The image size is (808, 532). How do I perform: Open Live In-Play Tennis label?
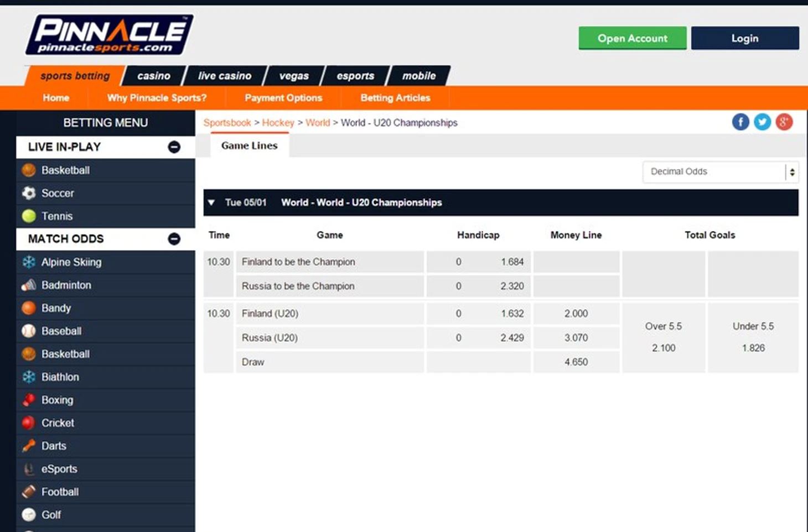(x=57, y=216)
